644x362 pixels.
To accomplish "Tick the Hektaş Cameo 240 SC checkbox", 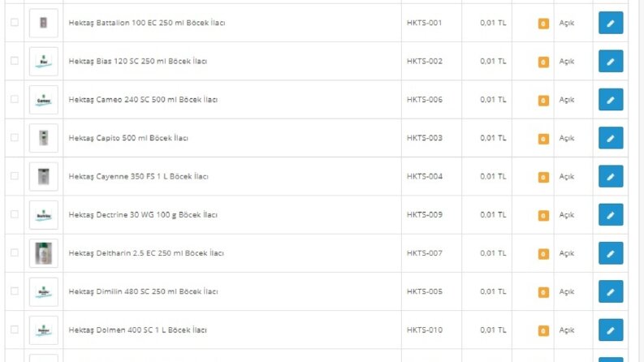I will (x=15, y=99).
